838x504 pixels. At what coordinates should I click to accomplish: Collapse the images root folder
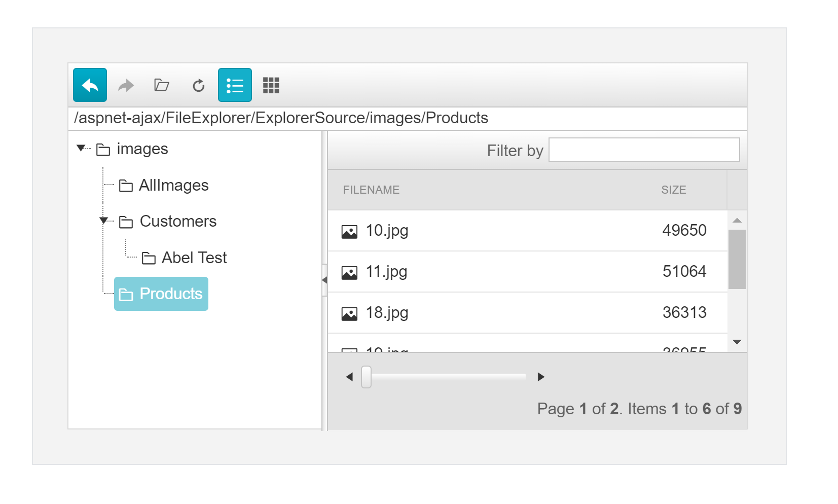click(x=81, y=148)
